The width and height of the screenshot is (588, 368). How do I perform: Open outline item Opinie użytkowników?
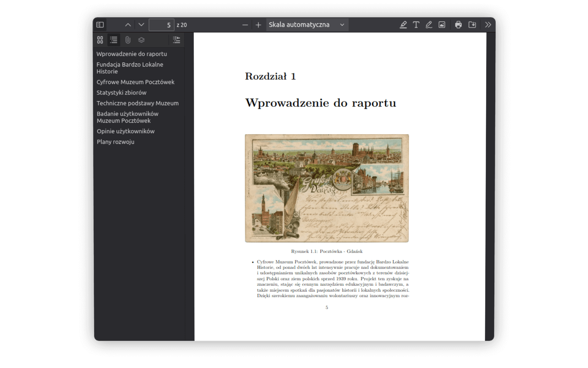(x=126, y=131)
